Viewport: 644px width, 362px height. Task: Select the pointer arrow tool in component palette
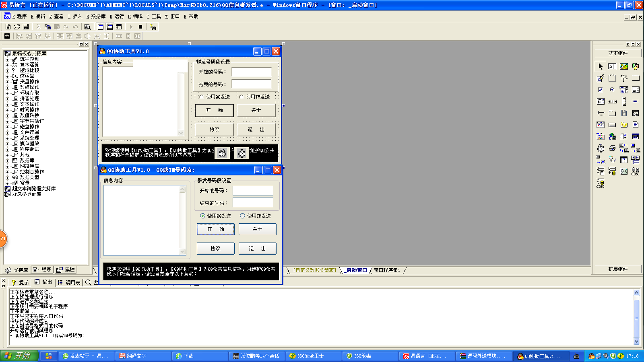click(x=601, y=66)
